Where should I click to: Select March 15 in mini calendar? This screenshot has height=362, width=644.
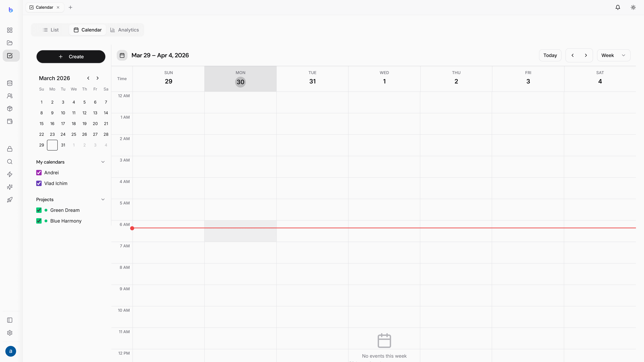pos(41,124)
